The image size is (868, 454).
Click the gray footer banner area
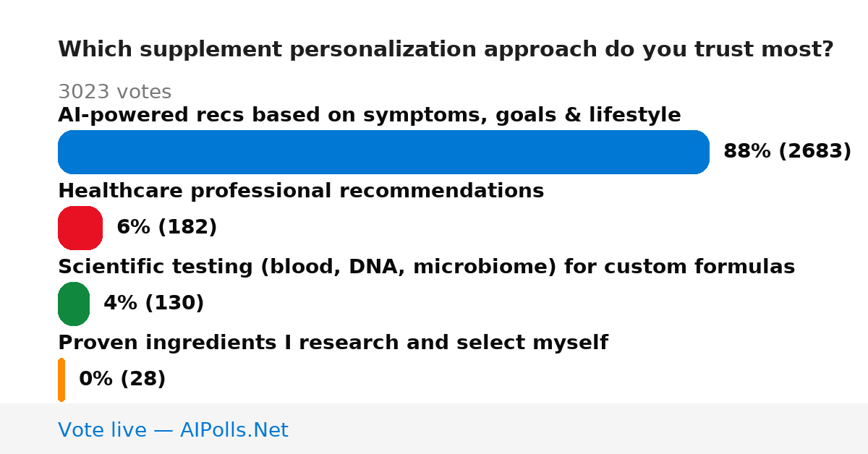[x=434, y=429]
